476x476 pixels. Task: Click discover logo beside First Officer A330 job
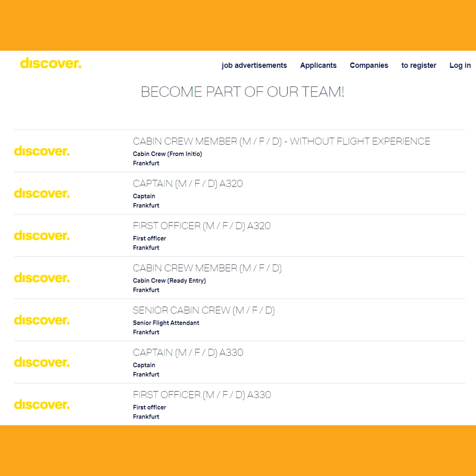(42, 405)
